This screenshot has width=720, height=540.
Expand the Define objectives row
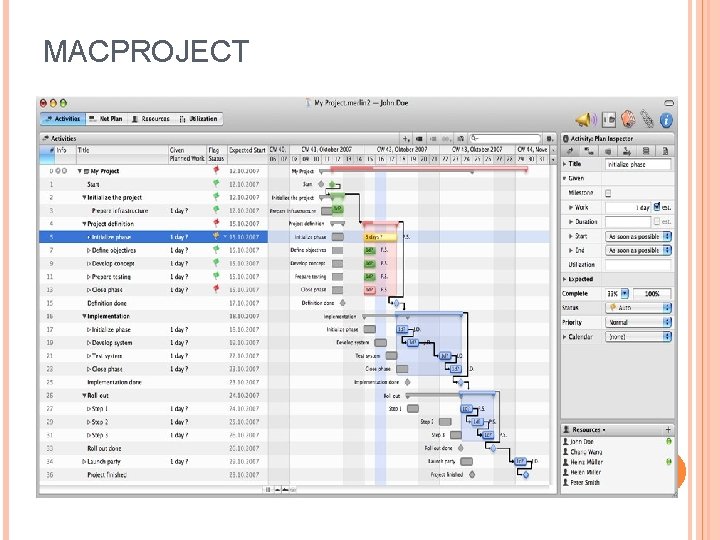[89, 251]
